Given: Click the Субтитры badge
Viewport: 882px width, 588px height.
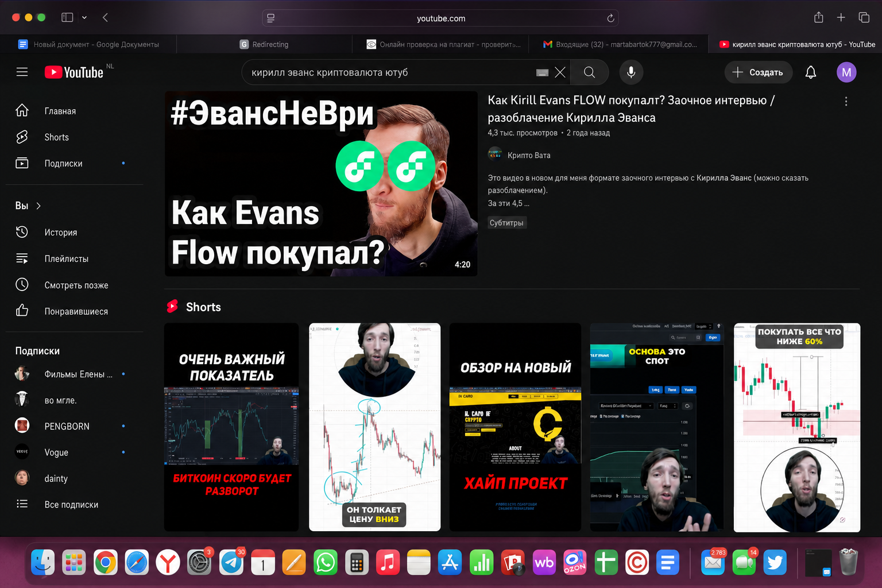Looking at the screenshot, I should click(x=506, y=223).
